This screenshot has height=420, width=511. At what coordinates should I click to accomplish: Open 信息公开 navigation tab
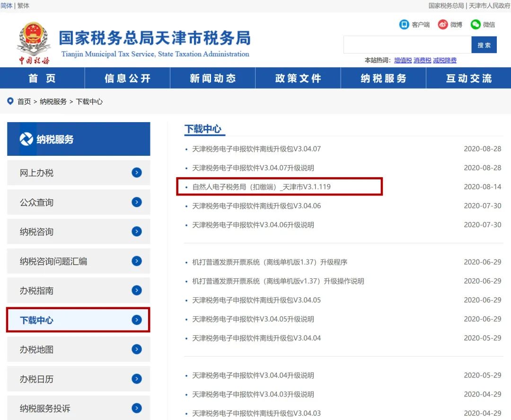127,78
